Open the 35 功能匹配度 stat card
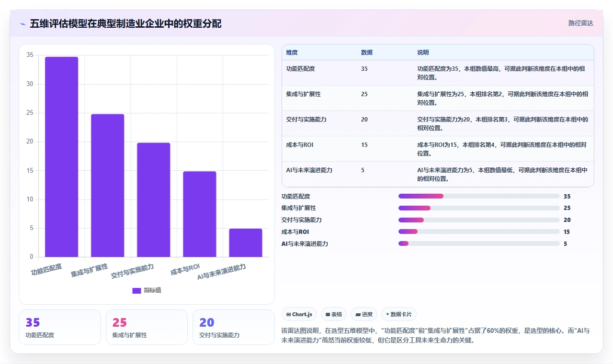613x364 pixels. pyautogui.click(x=60, y=327)
